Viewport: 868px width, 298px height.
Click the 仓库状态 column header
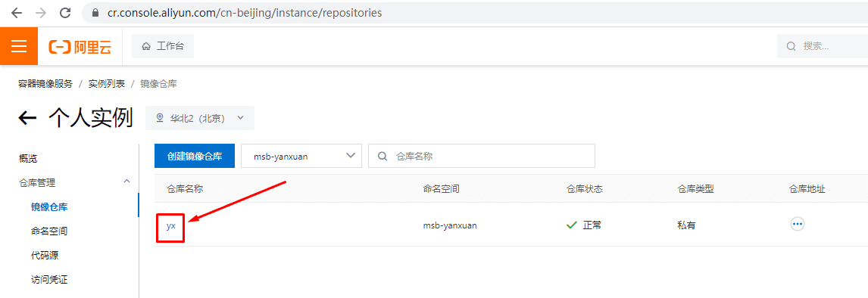coord(585,189)
